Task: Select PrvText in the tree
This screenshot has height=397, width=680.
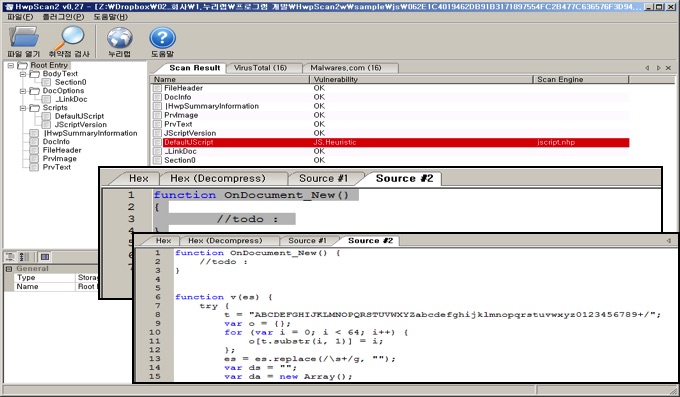Action: [x=56, y=167]
